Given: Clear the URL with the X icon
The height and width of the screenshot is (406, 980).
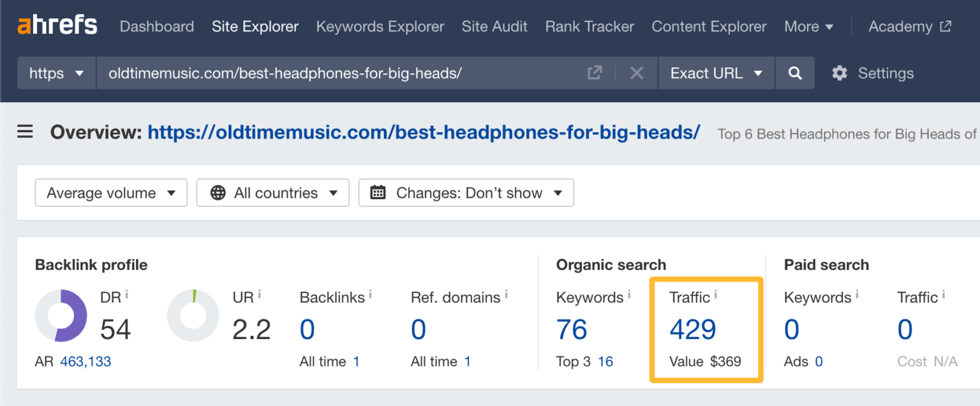Looking at the screenshot, I should 636,73.
